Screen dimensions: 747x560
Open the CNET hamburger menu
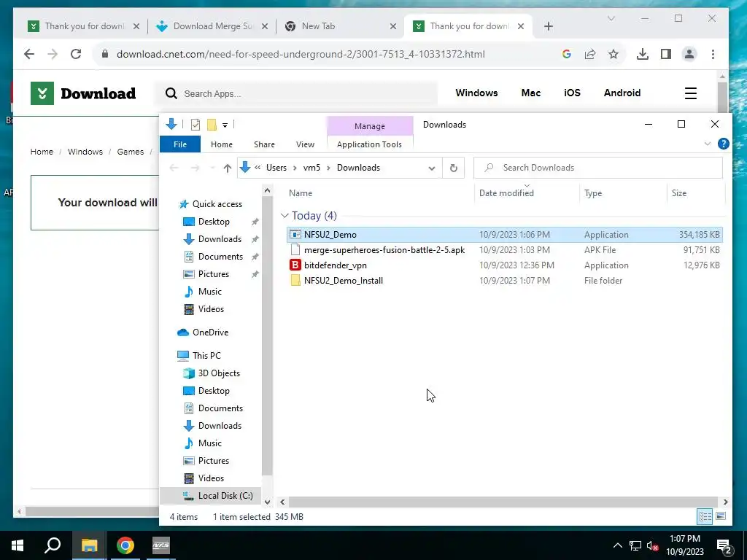tap(690, 93)
